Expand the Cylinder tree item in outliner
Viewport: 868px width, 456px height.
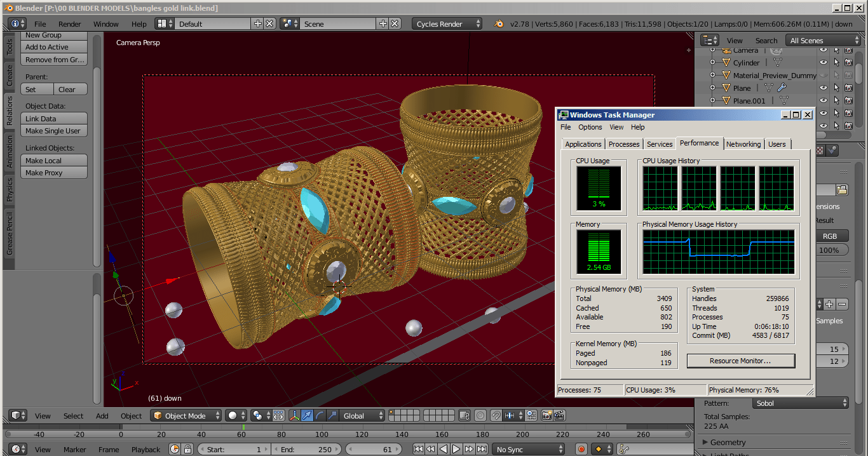(x=712, y=62)
